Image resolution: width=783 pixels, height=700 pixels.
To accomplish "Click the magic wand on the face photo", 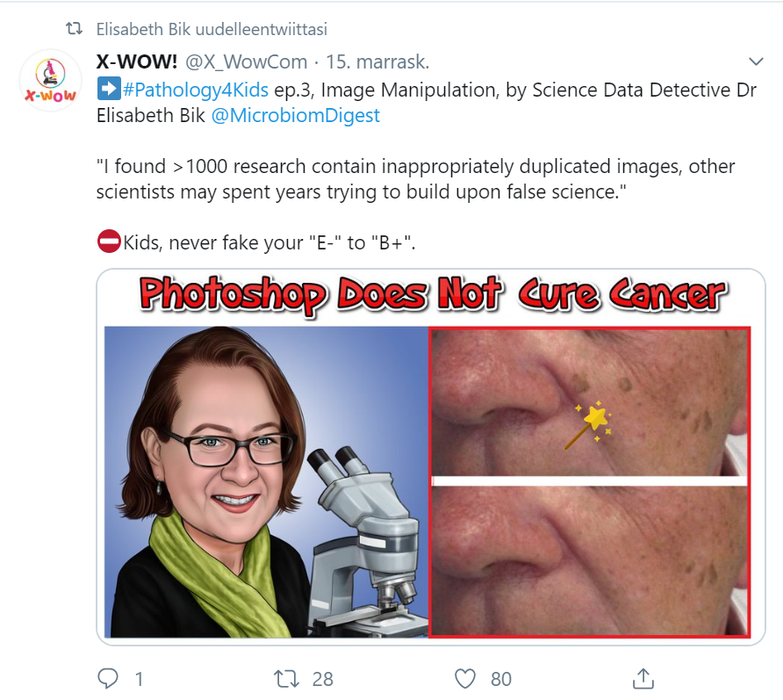I will click(x=588, y=423).
